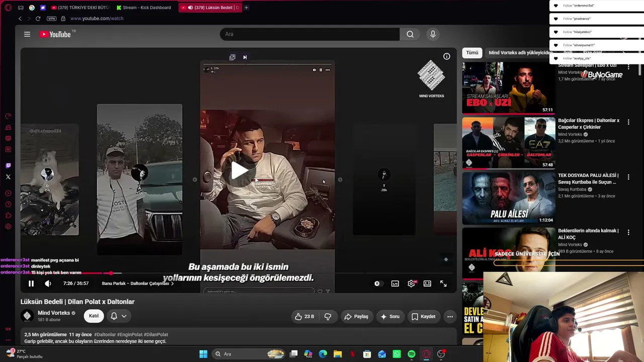Open more actions three-dot menu
The width and height of the screenshot is (644, 362).
450,317
